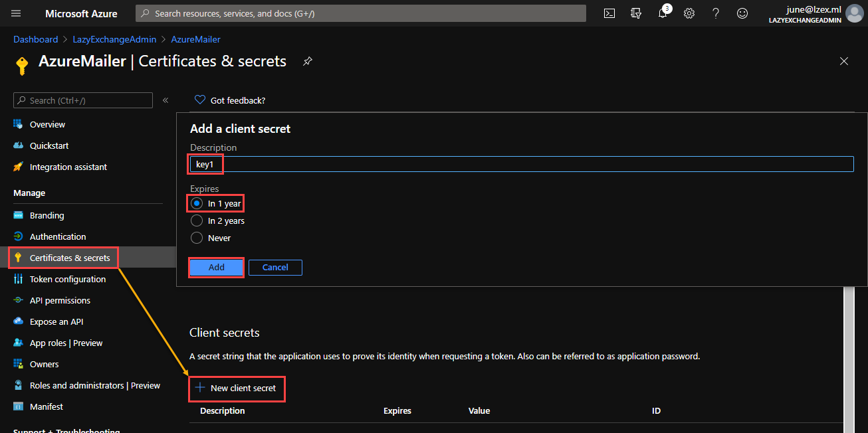The height and width of the screenshot is (433, 868).
Task: Select the Never expiry option
Action: [x=197, y=238]
